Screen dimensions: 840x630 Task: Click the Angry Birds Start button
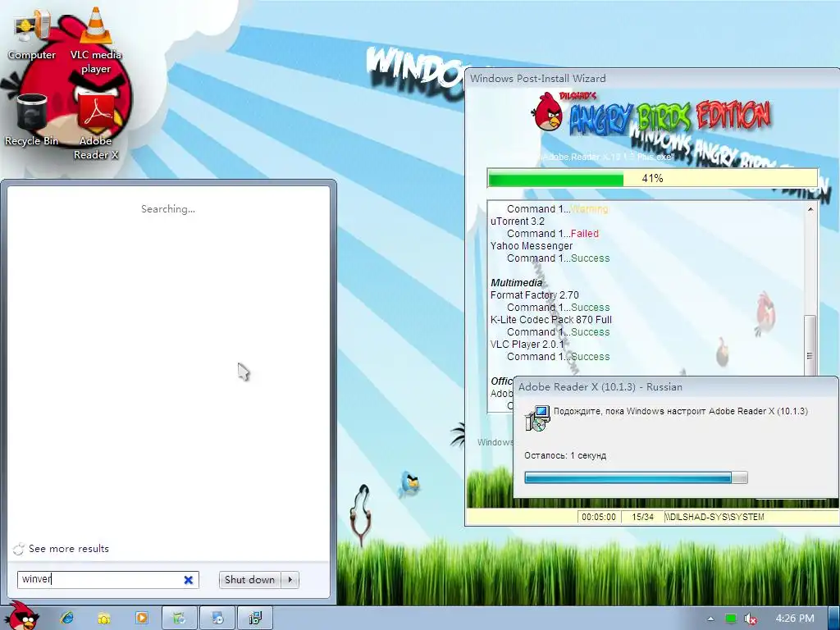[x=22, y=617]
